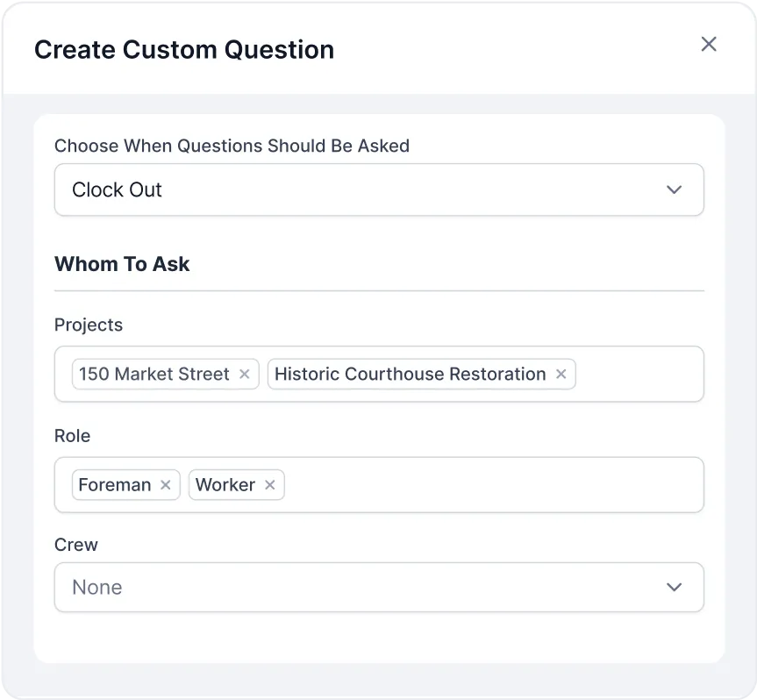Select the Historic Courthouse Restoration tag text
757x700 pixels.
tap(410, 375)
